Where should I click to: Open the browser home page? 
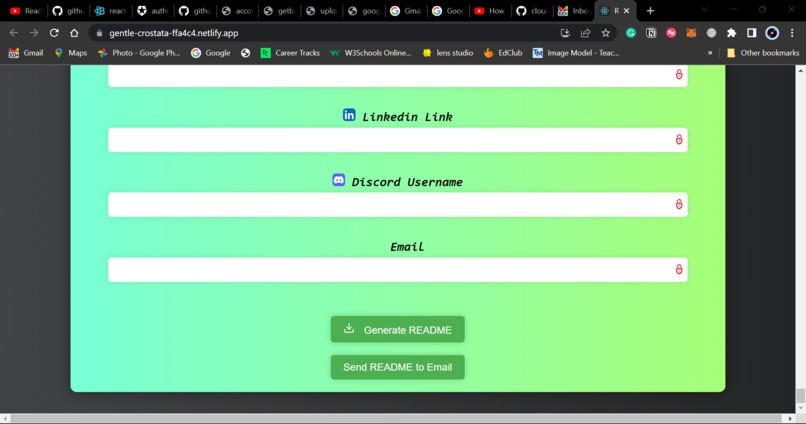[x=74, y=33]
